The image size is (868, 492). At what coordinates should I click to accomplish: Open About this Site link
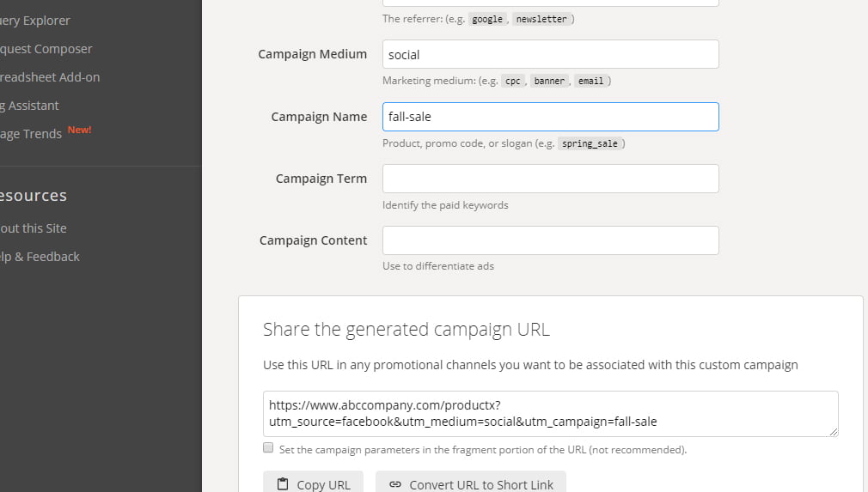point(34,228)
